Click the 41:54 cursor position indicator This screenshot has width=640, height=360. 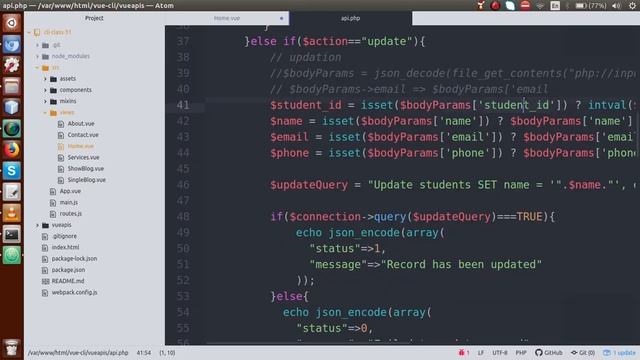pyautogui.click(x=144, y=353)
